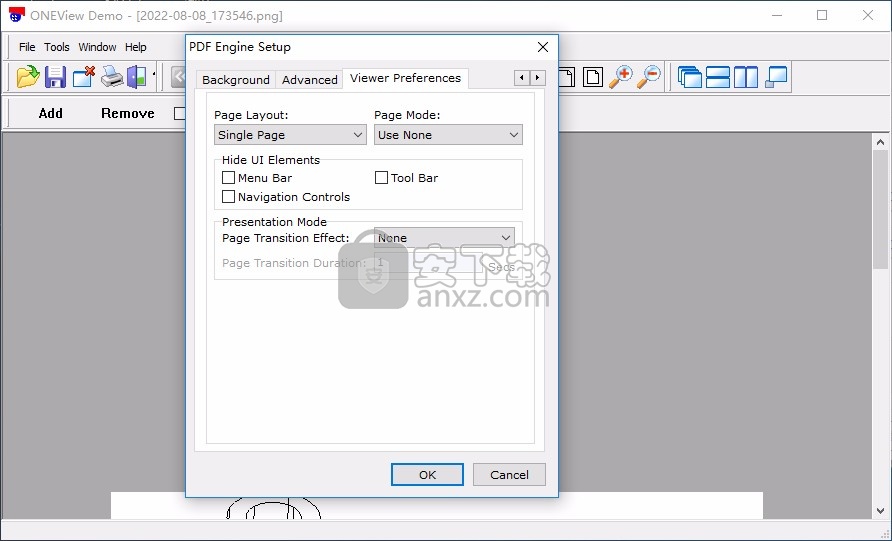Click the vertical scrollbar thumb
This screenshot has height=541, width=892.
[x=881, y=209]
